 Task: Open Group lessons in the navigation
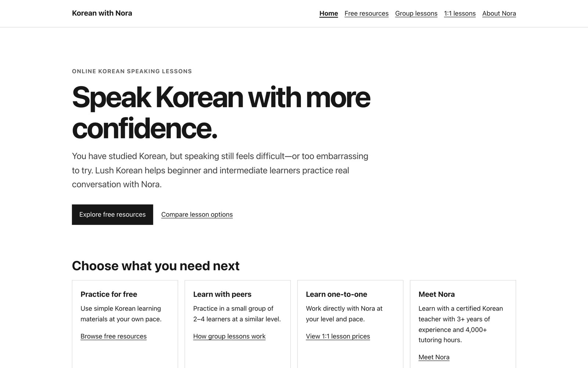point(416,14)
